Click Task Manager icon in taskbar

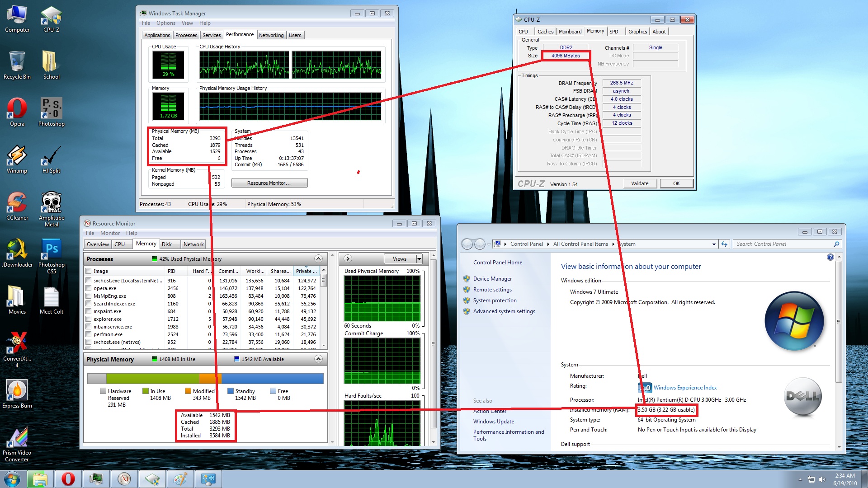coord(96,479)
